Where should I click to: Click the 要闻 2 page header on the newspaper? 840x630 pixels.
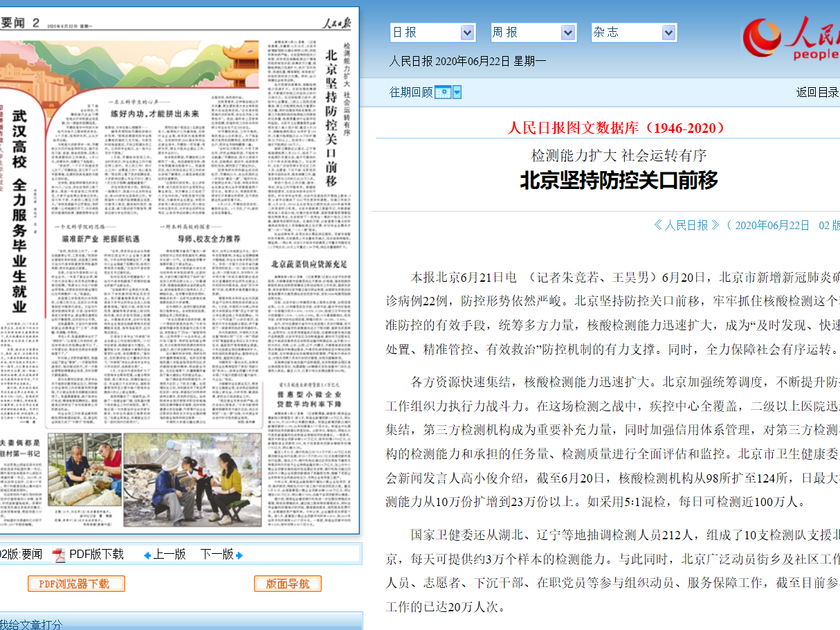point(19,24)
